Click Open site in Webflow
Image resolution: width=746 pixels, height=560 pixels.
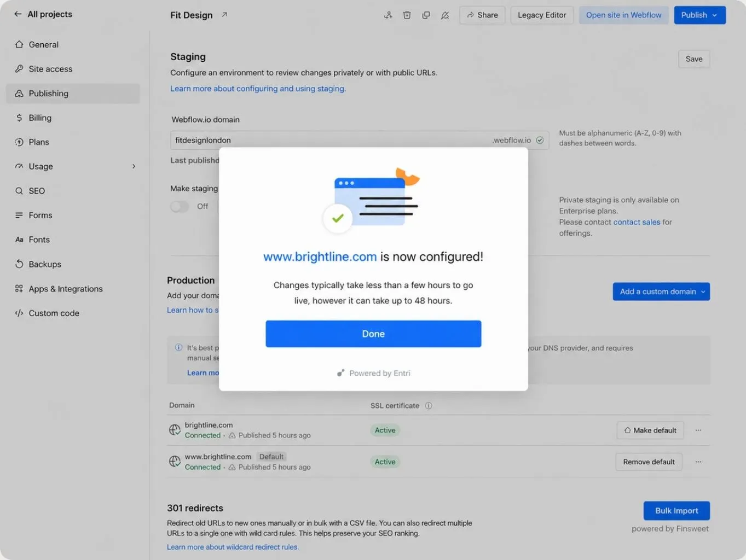623,15
